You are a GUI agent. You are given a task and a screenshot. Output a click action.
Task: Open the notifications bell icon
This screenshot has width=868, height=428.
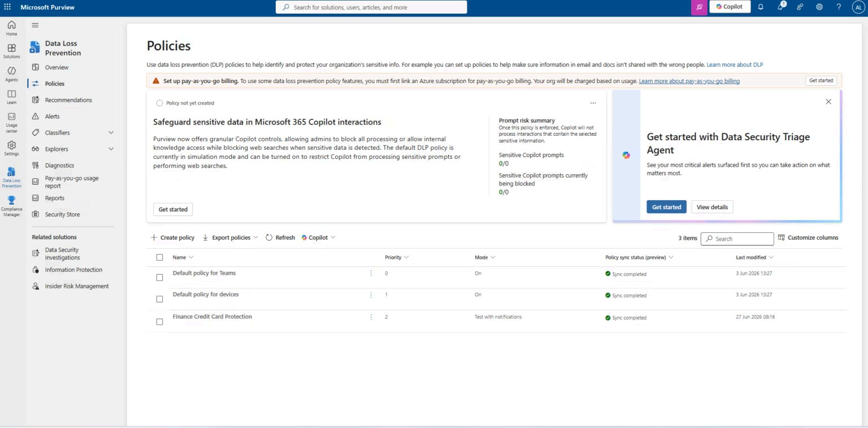coord(761,7)
